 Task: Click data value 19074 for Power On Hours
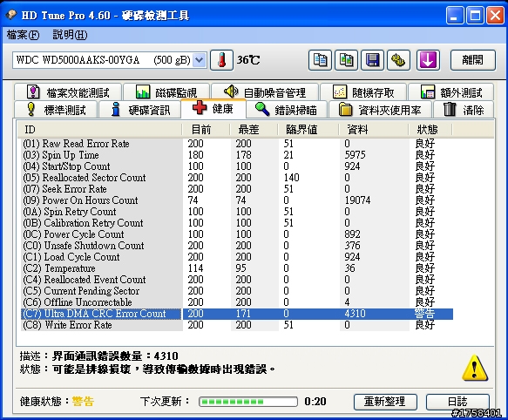click(357, 200)
